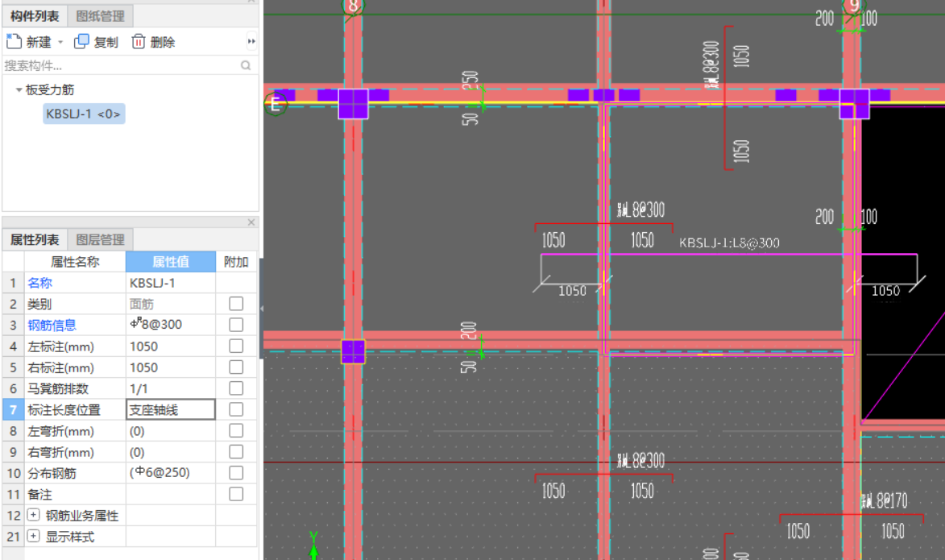Image resolution: width=945 pixels, height=560 pixels.
Task: Click the 8@170 rebar annotation
Action: [885, 501]
